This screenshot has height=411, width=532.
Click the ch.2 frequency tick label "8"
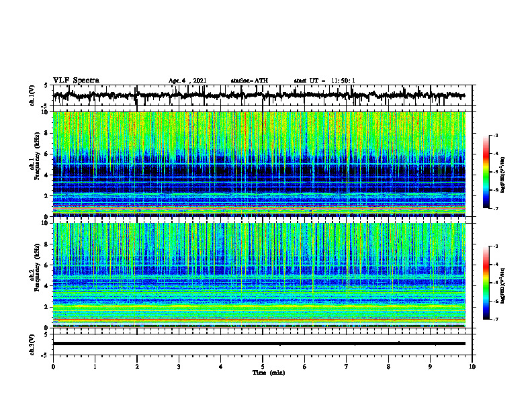(x=47, y=244)
